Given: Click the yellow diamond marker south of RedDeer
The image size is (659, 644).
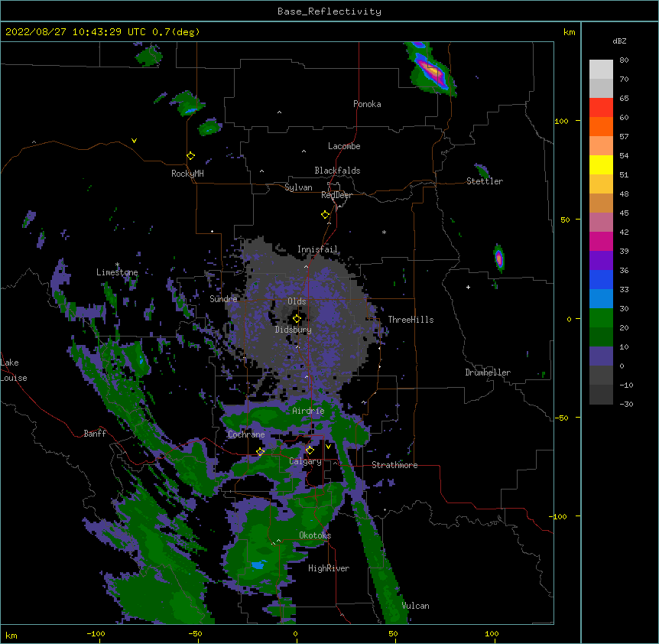Looking at the screenshot, I should click(325, 215).
